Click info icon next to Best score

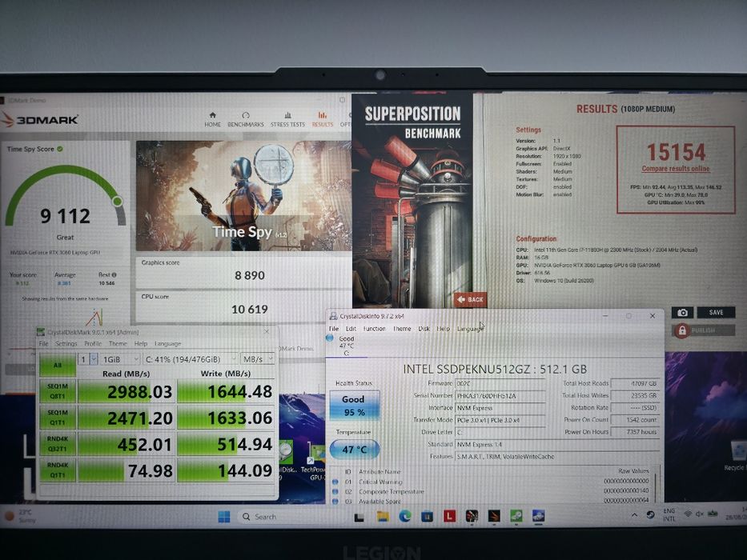click(x=114, y=274)
